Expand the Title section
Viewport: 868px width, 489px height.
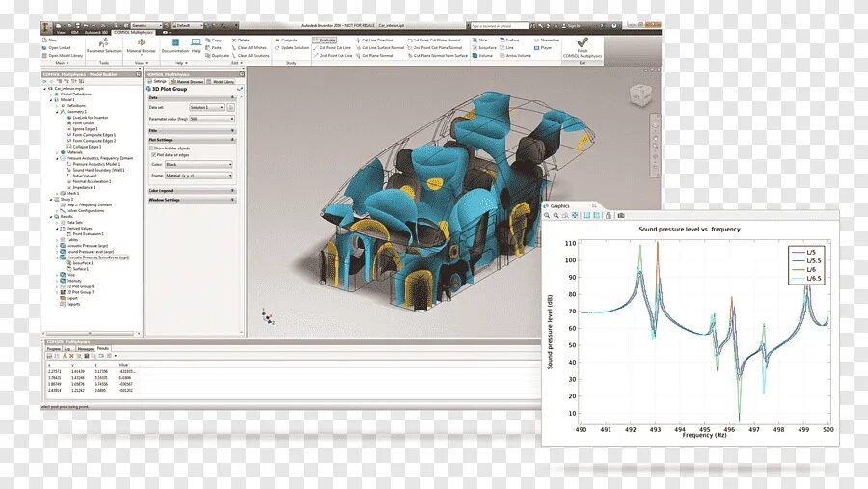point(192,131)
